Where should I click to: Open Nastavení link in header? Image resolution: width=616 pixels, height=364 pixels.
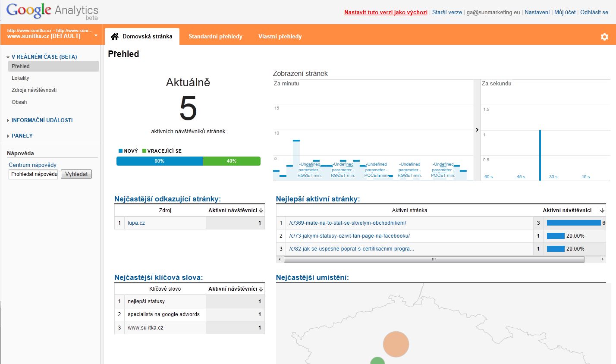tap(537, 13)
